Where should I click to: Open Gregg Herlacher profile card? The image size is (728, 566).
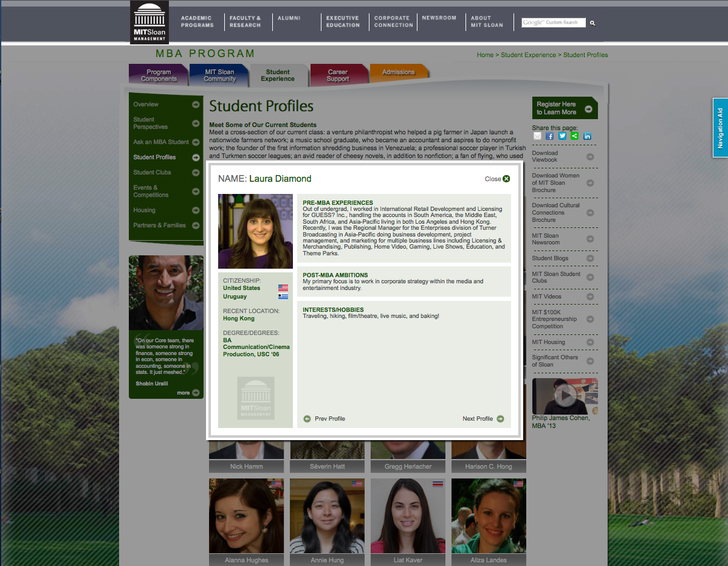pos(408,457)
